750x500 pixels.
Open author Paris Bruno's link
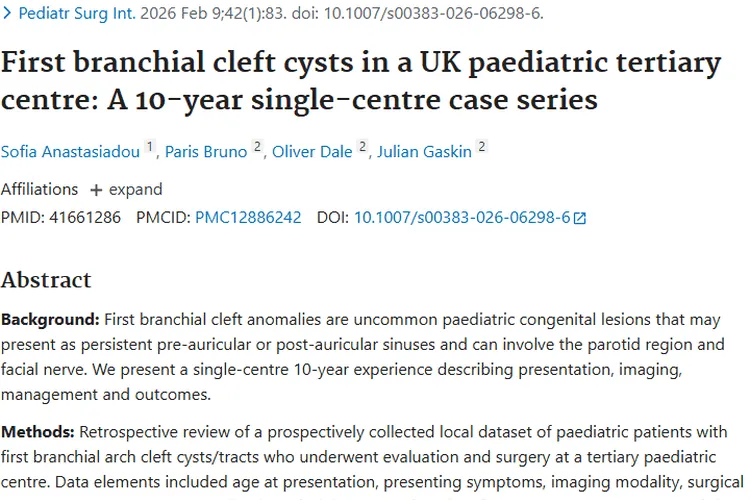coord(207,151)
